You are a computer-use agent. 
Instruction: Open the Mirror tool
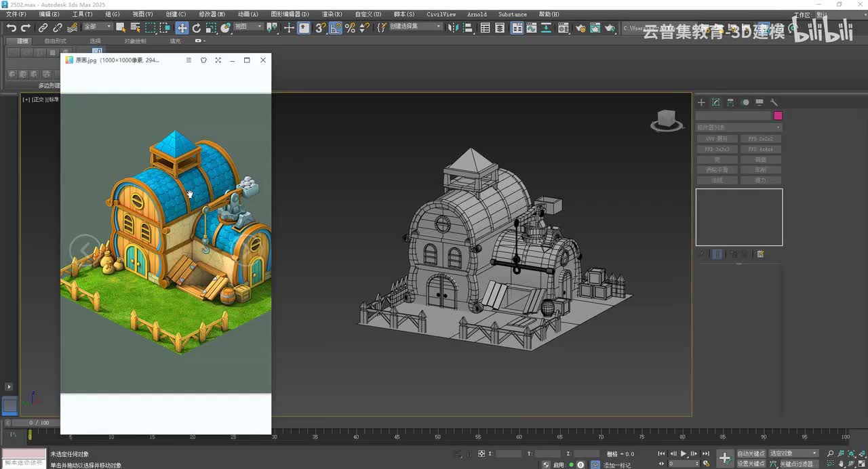(x=454, y=28)
